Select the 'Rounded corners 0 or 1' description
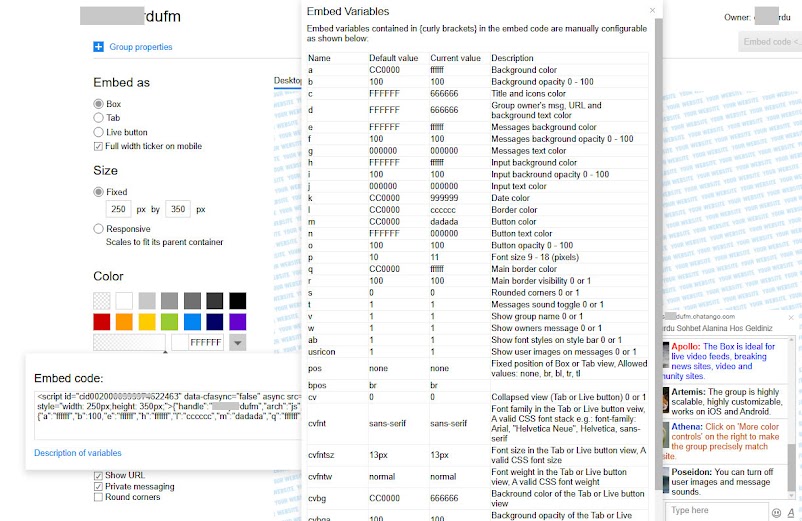Image resolution: width=802 pixels, height=521 pixels. click(x=535, y=292)
